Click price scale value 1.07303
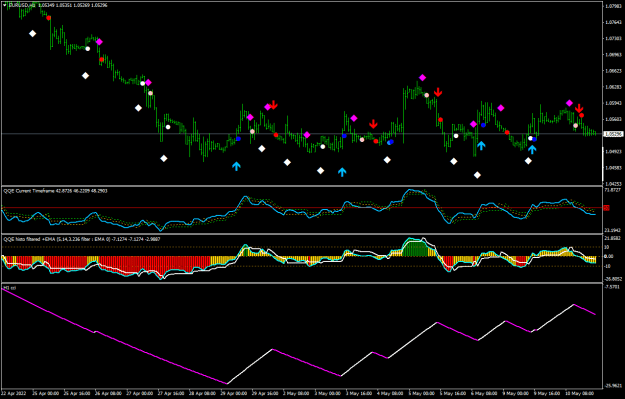Viewport: 625px width, 399px height. (x=614, y=38)
